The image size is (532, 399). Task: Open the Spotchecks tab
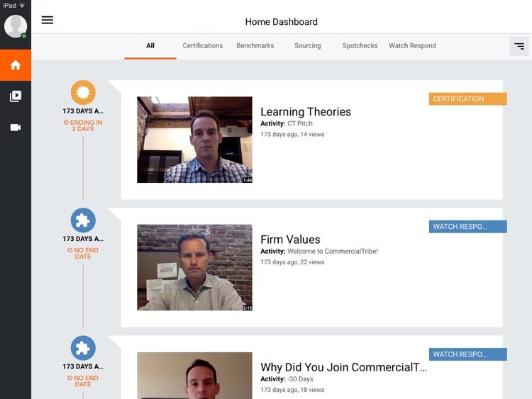[360, 46]
